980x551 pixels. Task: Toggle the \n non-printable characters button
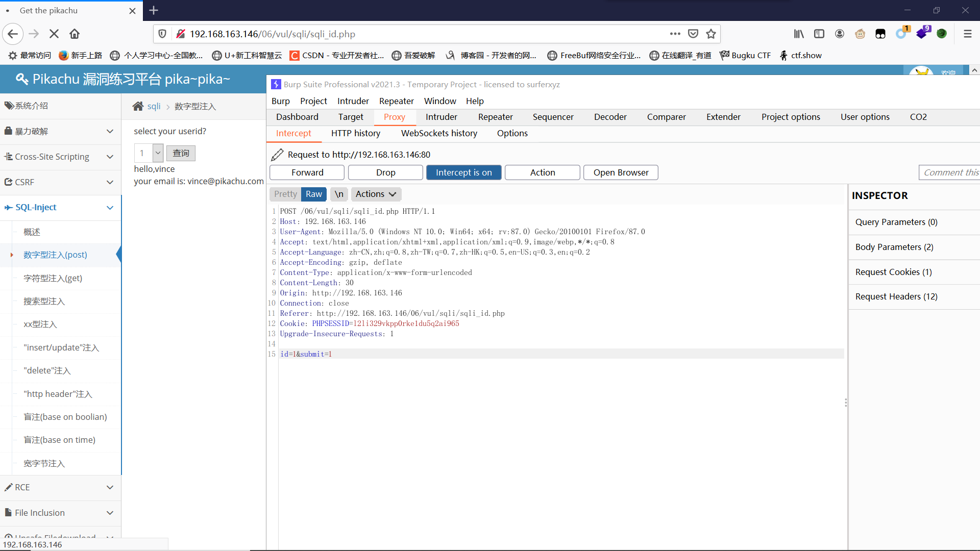339,194
